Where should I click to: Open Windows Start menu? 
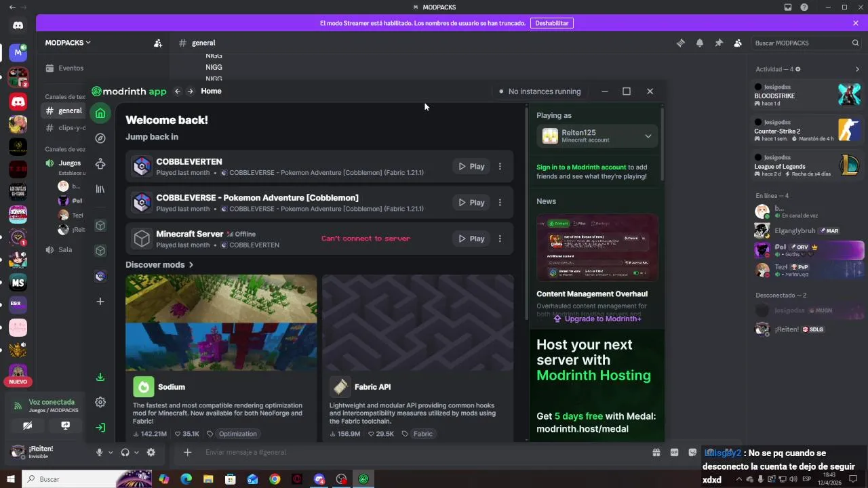[x=11, y=479]
